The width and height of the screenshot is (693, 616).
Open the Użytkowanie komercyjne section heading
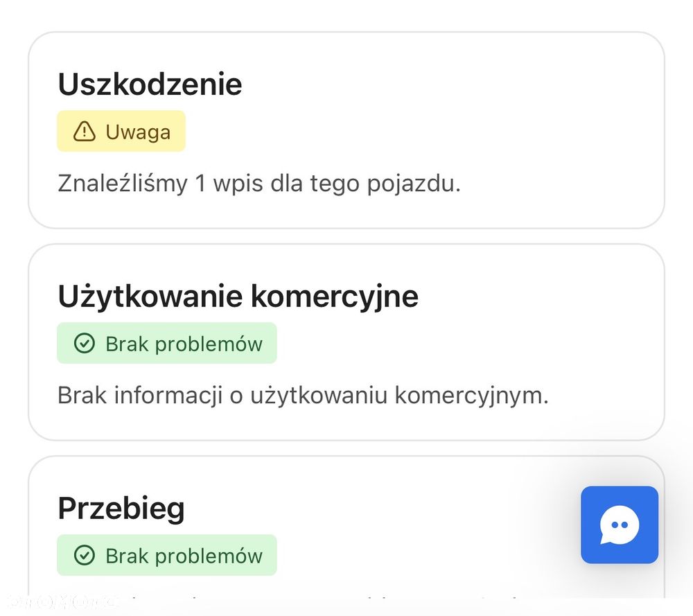pyautogui.click(x=238, y=297)
